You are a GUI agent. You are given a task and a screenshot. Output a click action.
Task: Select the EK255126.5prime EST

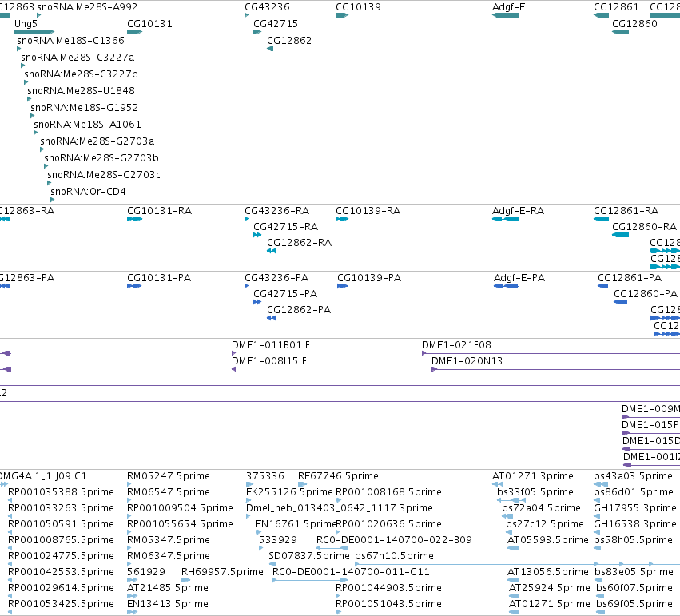click(249, 500)
